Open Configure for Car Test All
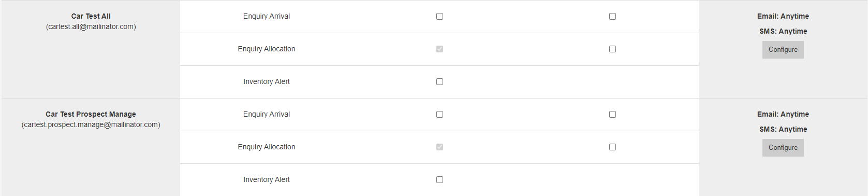Screen dimensions: 868x196 (x=783, y=50)
